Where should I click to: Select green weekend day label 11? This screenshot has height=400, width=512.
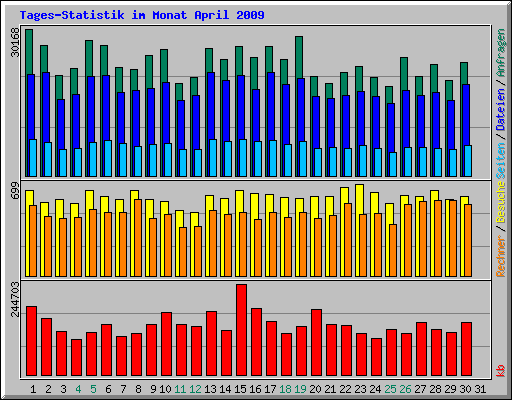[x=180, y=389]
